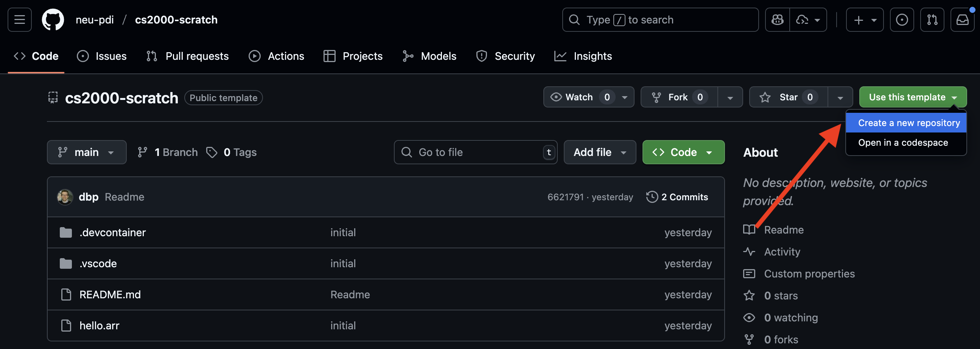Click the Go to file search field
This screenshot has height=349, width=980.
click(476, 152)
